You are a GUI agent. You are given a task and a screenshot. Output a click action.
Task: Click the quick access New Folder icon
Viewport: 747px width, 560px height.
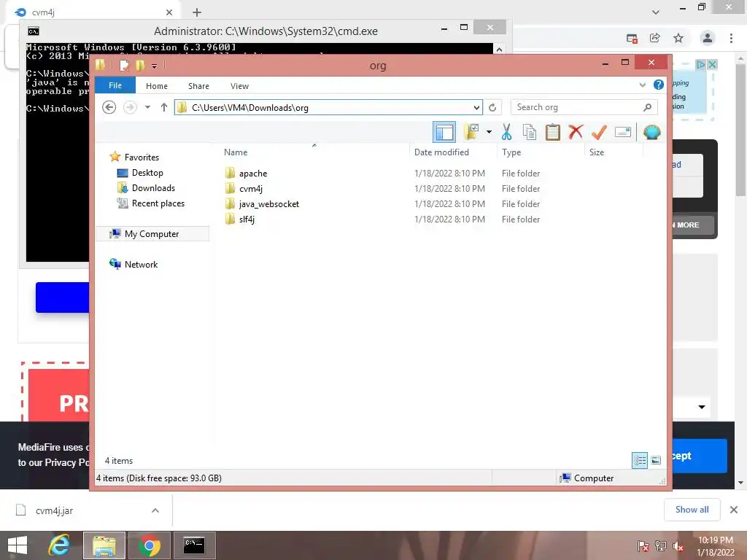coord(140,65)
